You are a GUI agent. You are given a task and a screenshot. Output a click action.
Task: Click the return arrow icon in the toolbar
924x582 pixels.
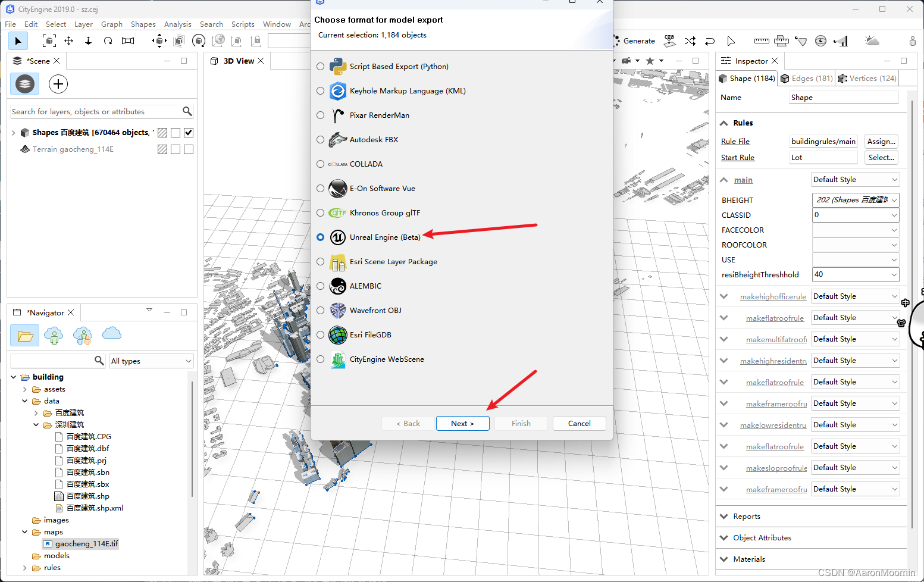coord(710,41)
